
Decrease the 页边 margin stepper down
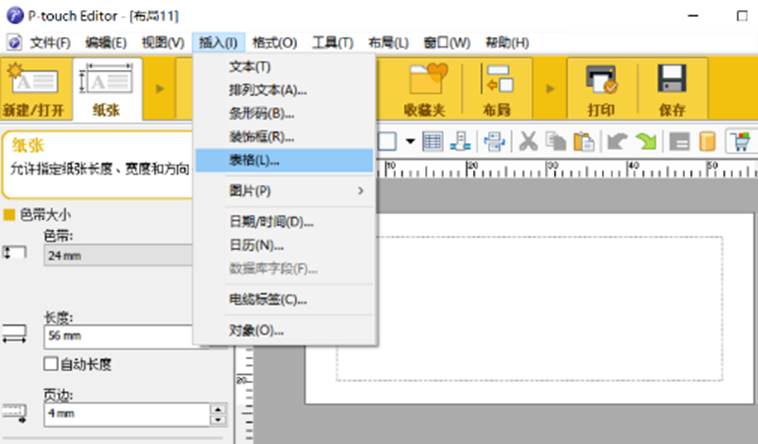click(x=218, y=419)
